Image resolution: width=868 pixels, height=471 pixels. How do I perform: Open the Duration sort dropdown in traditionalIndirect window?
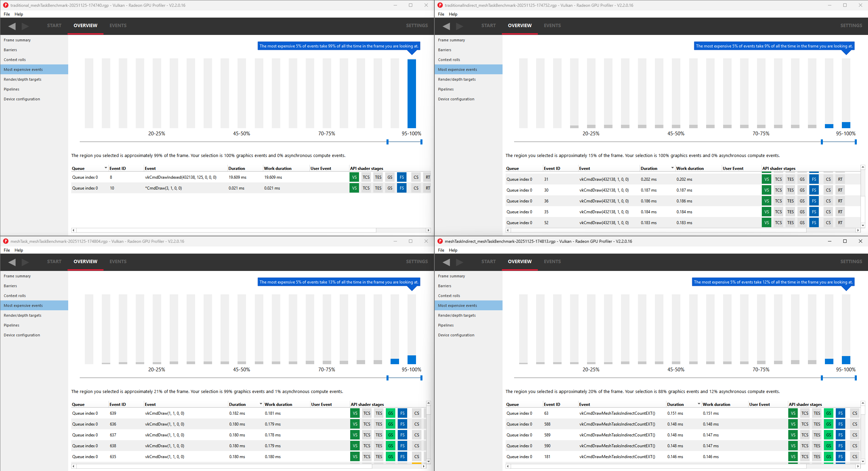(672, 168)
